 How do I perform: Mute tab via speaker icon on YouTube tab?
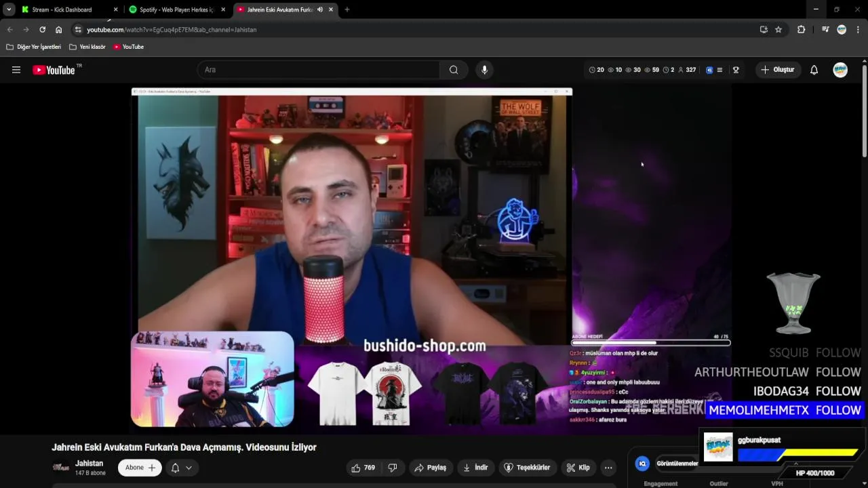[320, 9]
